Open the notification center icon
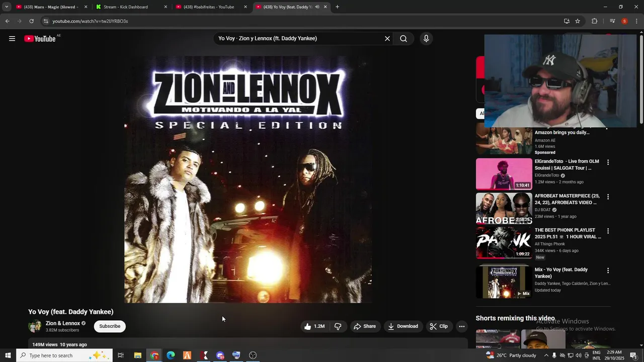 point(633,355)
